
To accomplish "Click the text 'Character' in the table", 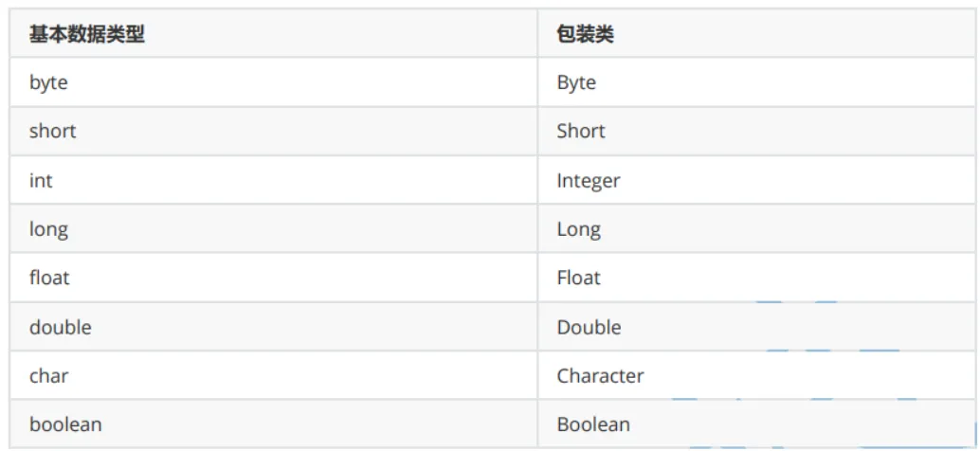I will point(600,375).
